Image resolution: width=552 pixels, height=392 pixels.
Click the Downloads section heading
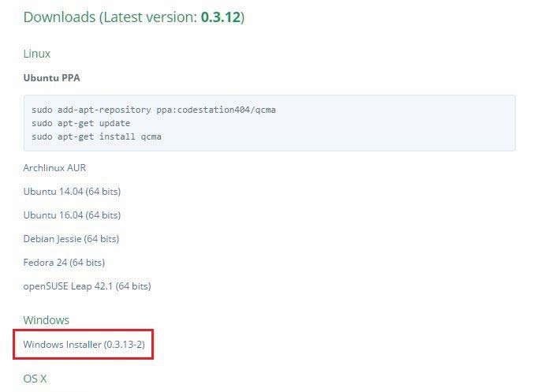point(59,17)
